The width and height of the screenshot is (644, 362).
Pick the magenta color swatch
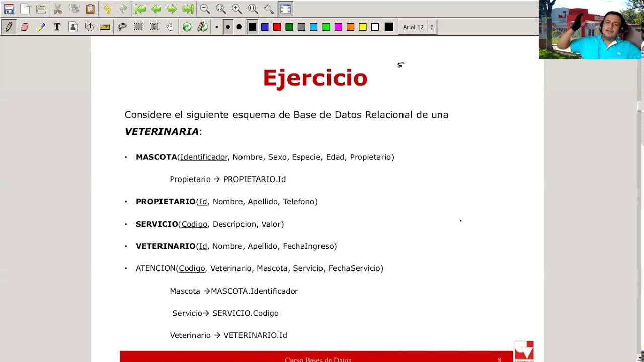point(338,27)
